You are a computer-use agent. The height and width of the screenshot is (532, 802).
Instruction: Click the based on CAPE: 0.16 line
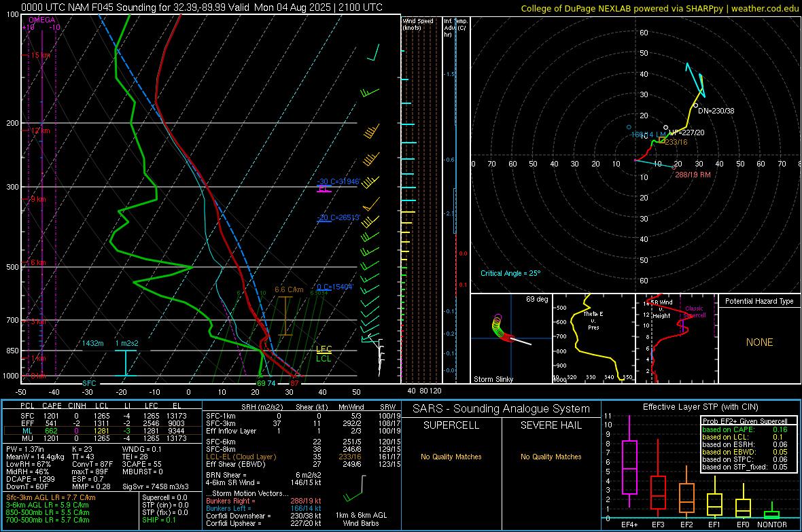745,429
